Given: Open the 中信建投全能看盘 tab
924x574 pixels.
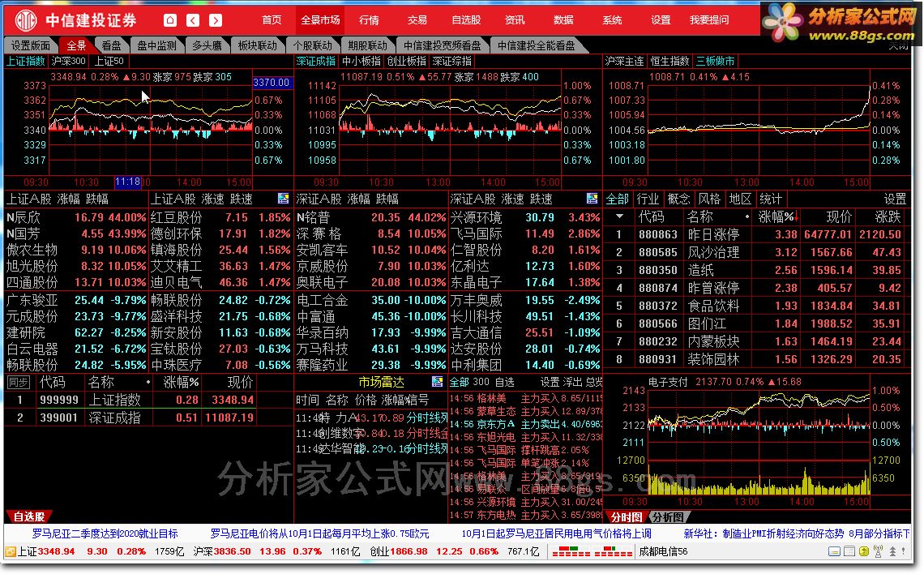Looking at the screenshot, I should pyautogui.click(x=537, y=45).
